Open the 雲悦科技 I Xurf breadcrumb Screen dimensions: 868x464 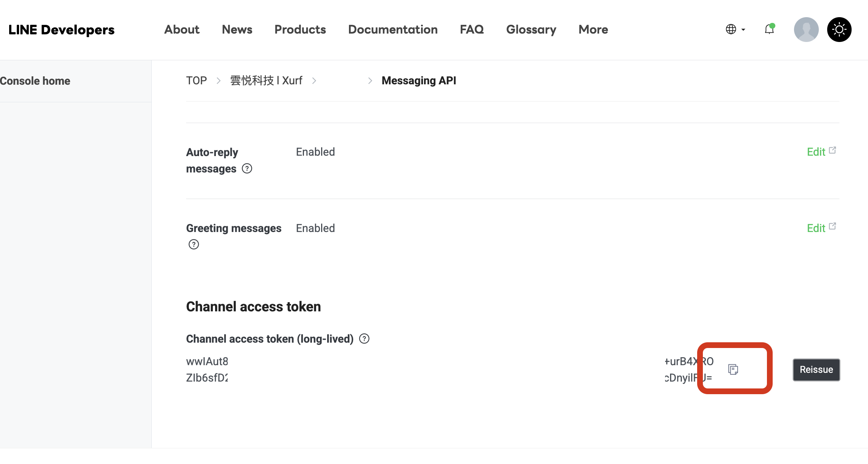click(266, 81)
